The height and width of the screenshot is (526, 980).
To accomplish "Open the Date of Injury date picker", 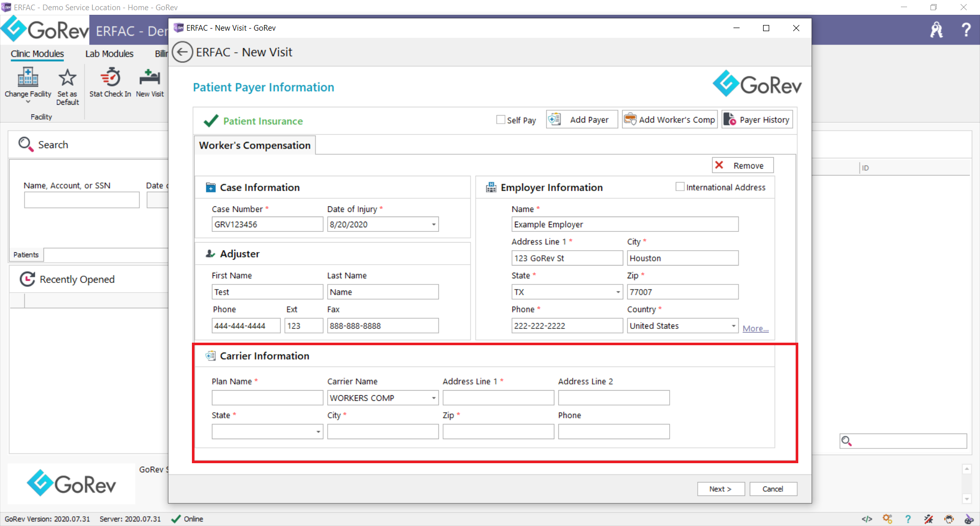I will pyautogui.click(x=434, y=224).
